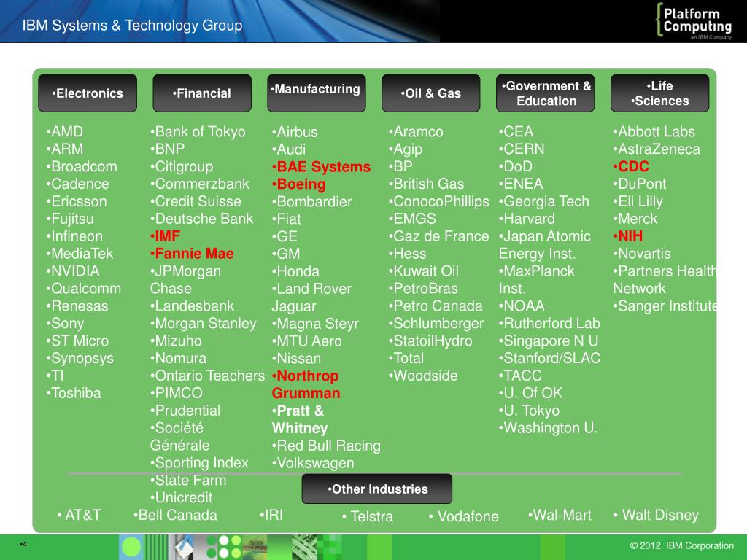This screenshot has height=560, width=747.
Task: Click the NVIDIA entry
Action: (x=73, y=271)
